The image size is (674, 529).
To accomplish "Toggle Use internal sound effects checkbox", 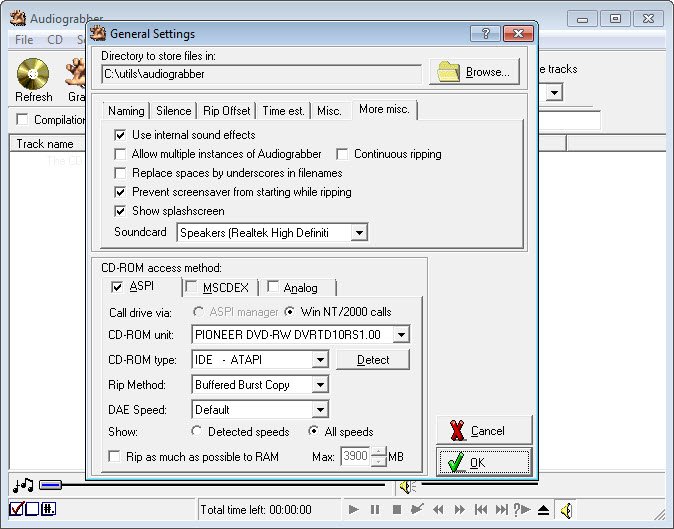I will (x=120, y=135).
